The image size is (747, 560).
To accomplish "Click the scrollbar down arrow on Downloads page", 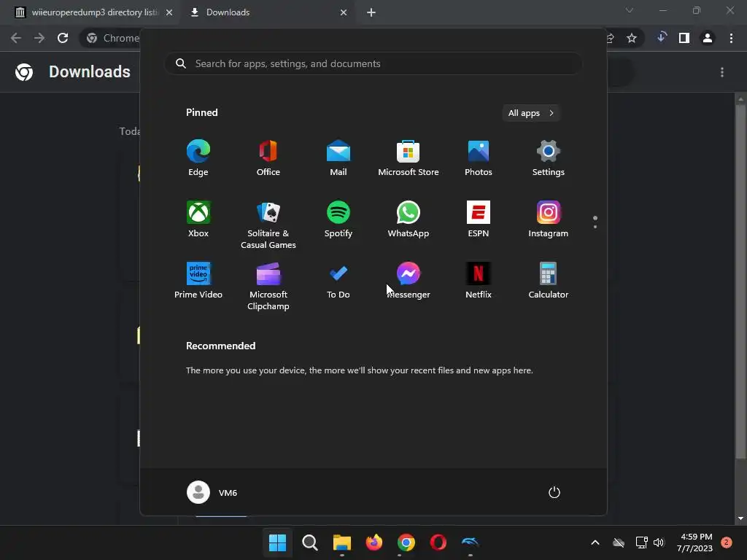I will pos(740,518).
